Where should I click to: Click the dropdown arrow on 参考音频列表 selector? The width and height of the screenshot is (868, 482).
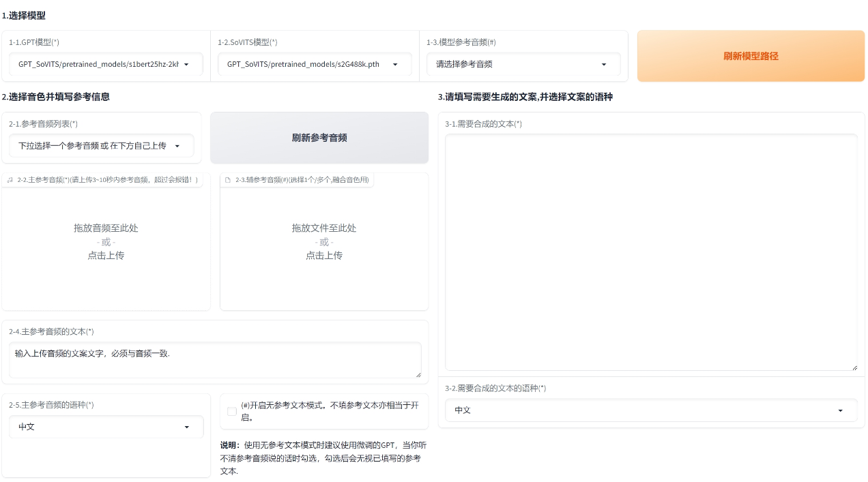pyautogui.click(x=177, y=145)
